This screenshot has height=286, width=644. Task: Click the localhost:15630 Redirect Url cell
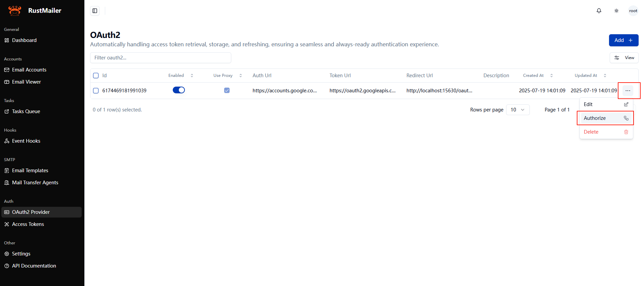439,91
